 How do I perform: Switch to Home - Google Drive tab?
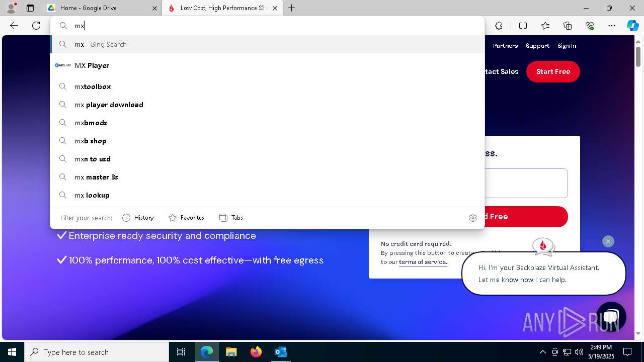coord(101,8)
